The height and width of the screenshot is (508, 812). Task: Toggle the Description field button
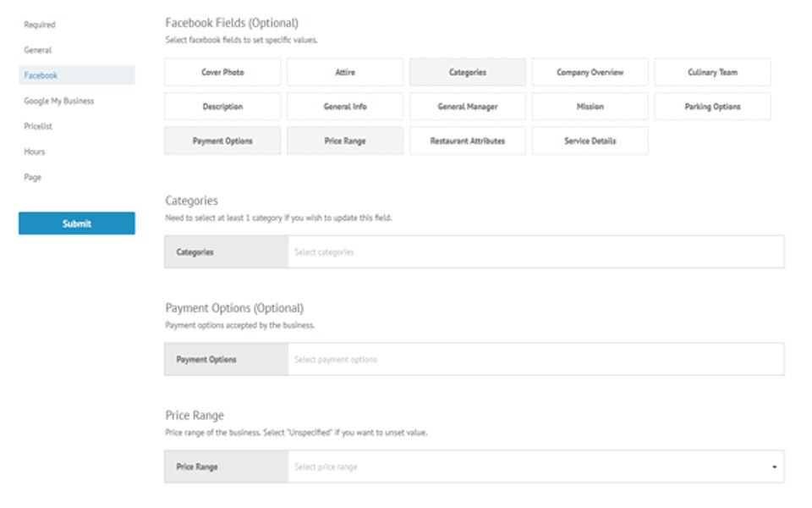click(x=222, y=107)
